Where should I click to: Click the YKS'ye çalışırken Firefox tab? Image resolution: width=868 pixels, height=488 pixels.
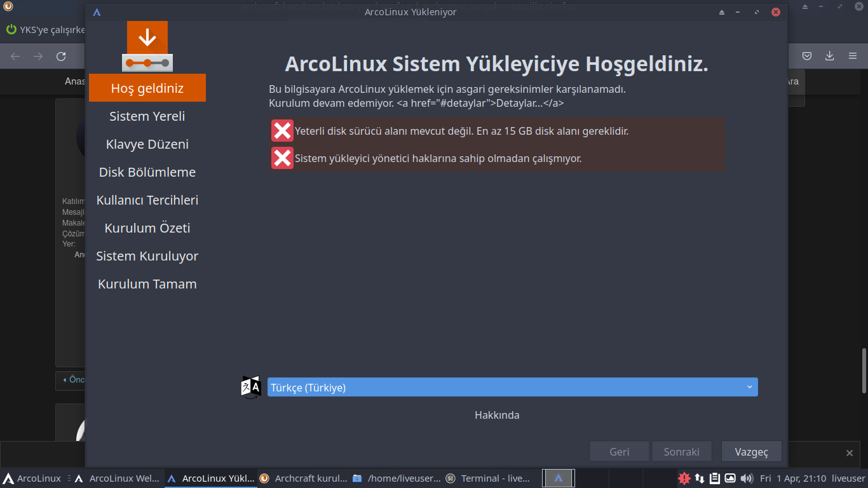click(44, 29)
